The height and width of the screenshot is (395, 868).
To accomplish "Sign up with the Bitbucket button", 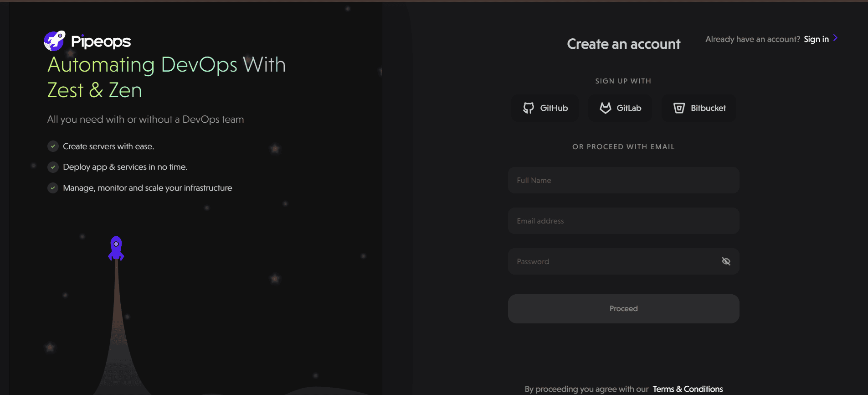I will (x=699, y=108).
